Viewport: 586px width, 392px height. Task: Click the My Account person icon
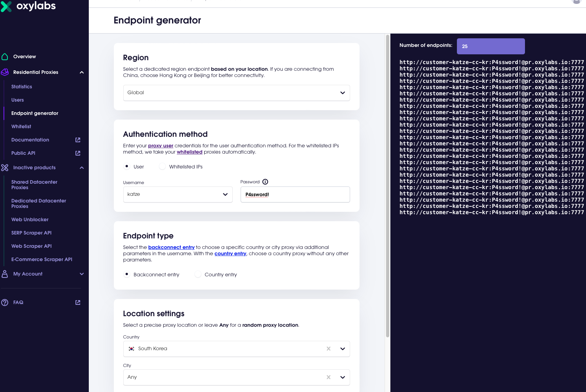pos(5,274)
